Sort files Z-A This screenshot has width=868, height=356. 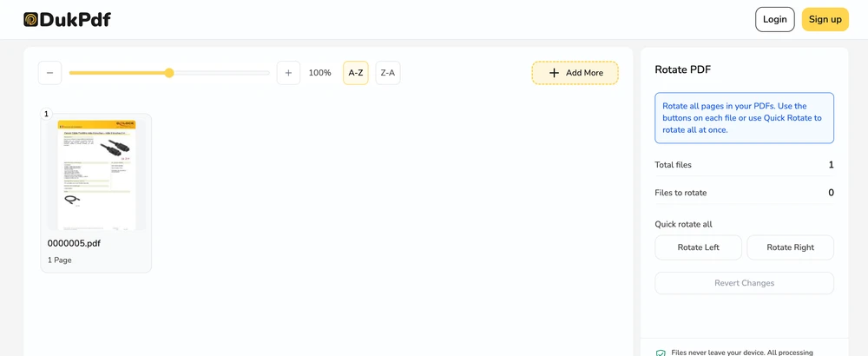[388, 73]
